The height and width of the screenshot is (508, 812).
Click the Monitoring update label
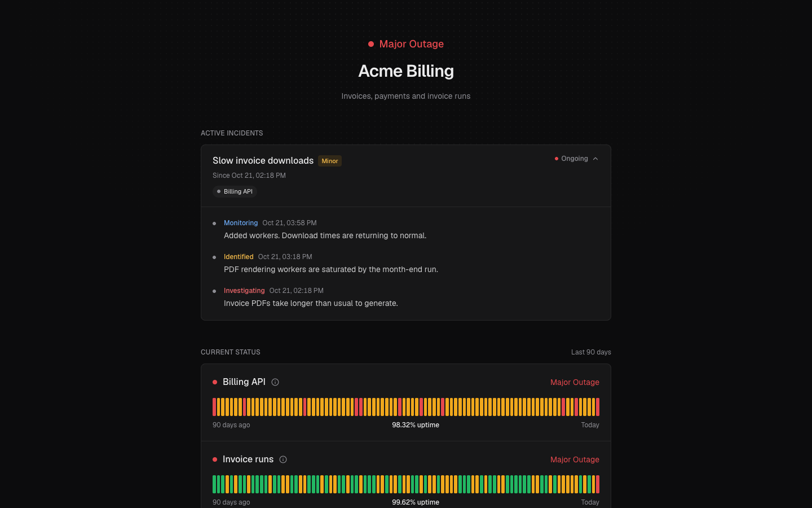click(x=241, y=223)
